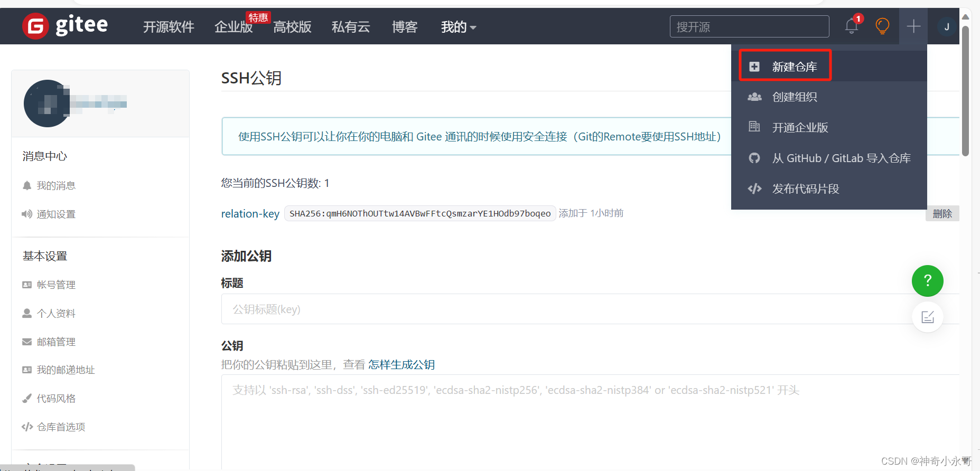
Task: Open 我的消息 in the sidebar
Action: [56, 185]
